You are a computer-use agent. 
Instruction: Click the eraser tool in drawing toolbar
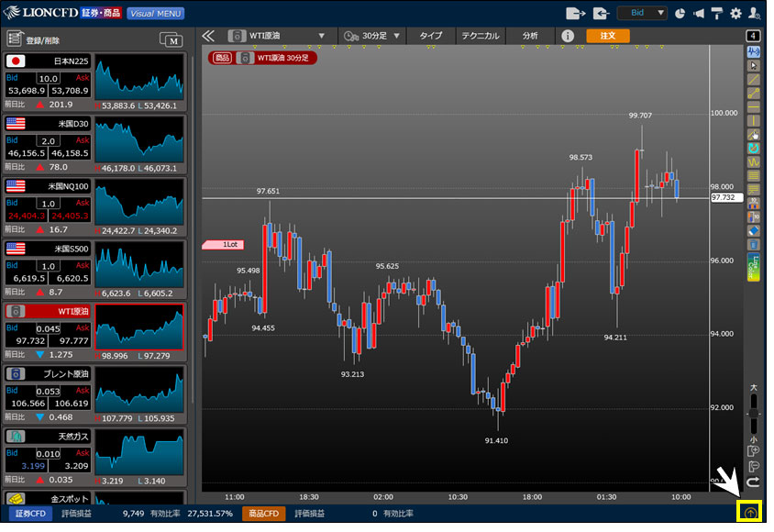(754, 231)
